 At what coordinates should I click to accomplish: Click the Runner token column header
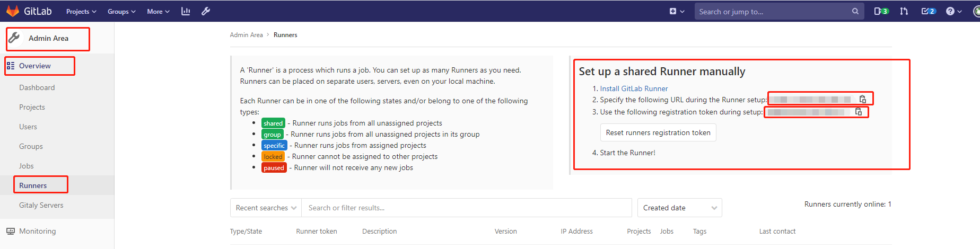click(x=317, y=232)
